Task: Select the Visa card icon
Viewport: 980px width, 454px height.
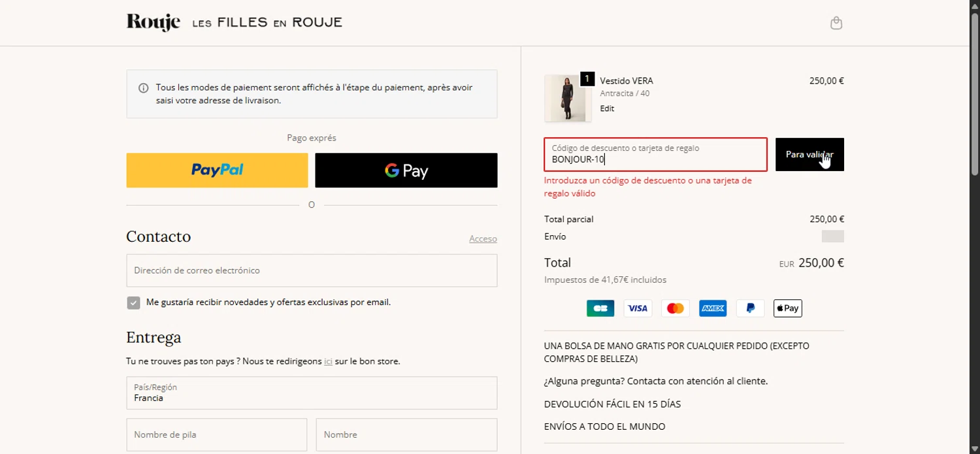Action: pyautogui.click(x=638, y=308)
